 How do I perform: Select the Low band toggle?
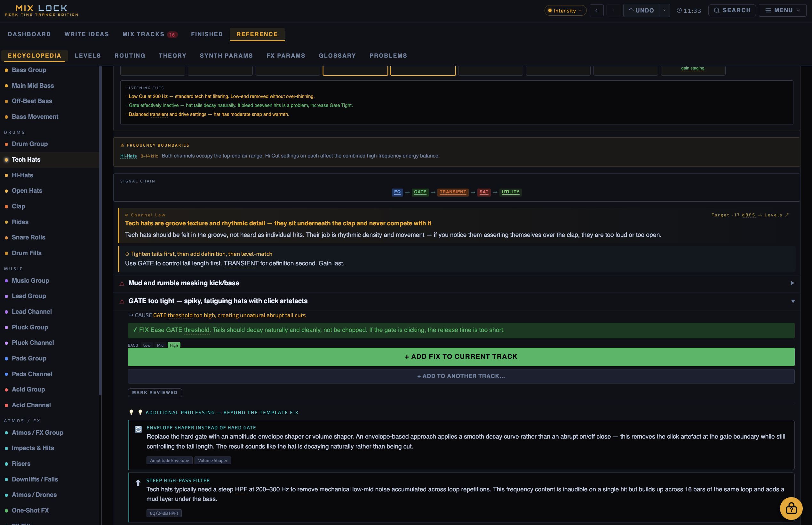click(147, 345)
